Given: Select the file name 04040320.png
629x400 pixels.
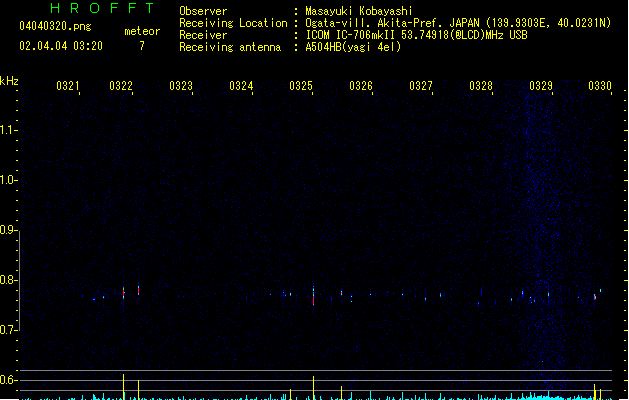Looking at the screenshot, I should coord(55,26).
